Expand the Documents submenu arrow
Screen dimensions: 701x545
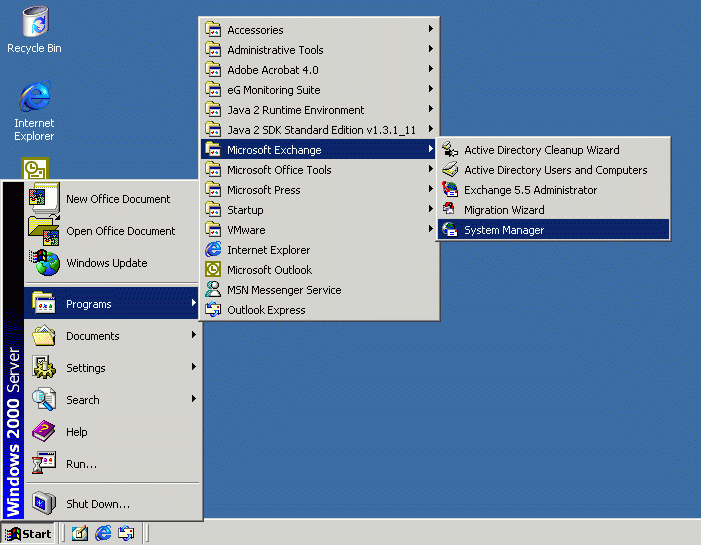coord(194,334)
